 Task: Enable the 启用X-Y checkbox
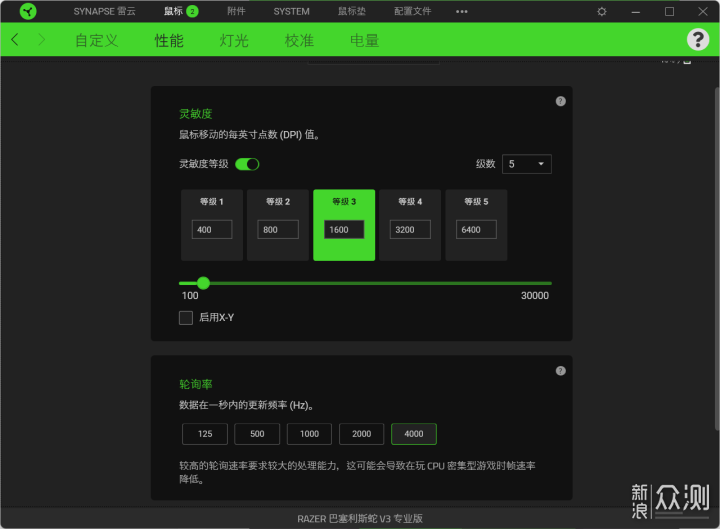[186, 318]
